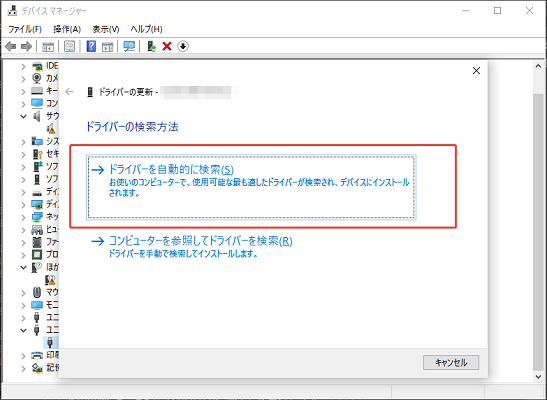547x400 pixels.
Task: Open Properties via the toolbar properties icon
Action: [69, 46]
